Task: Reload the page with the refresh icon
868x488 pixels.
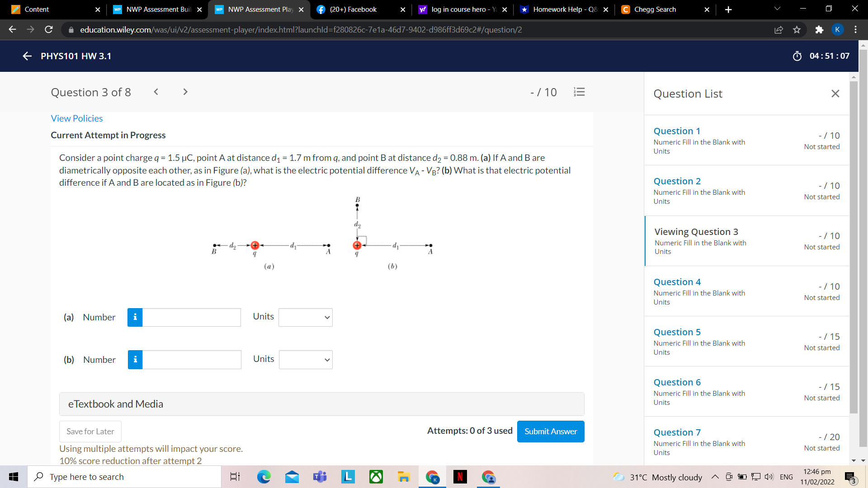Action: 49,29
